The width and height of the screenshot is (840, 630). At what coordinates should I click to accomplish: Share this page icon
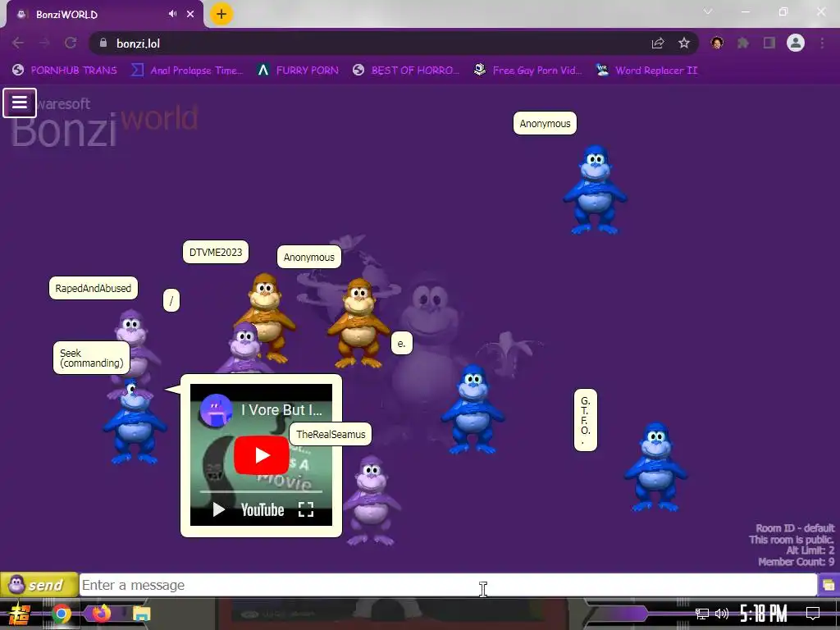658,43
